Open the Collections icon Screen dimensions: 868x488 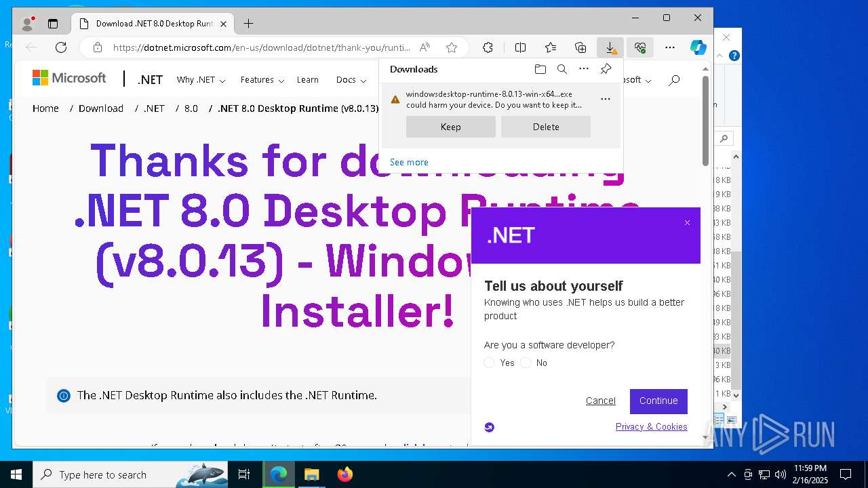pos(580,47)
